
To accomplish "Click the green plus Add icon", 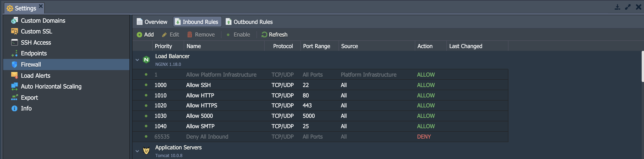I will tap(139, 35).
